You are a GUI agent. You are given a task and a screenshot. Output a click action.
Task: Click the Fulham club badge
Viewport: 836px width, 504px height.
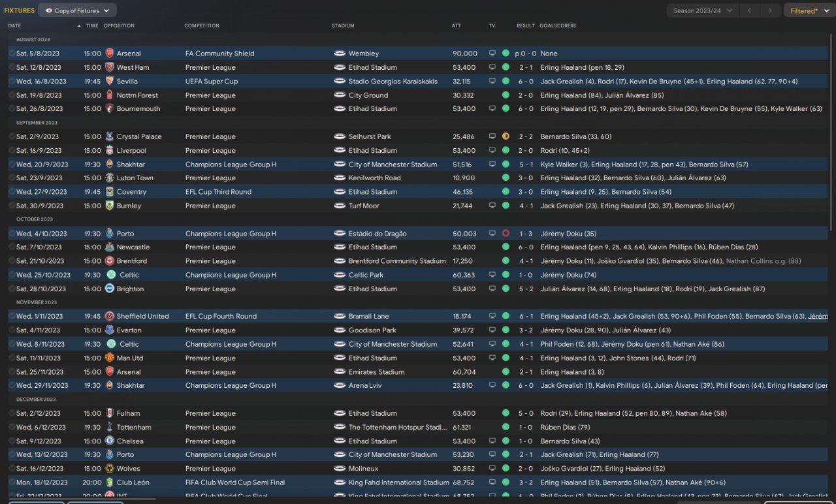[x=110, y=413]
